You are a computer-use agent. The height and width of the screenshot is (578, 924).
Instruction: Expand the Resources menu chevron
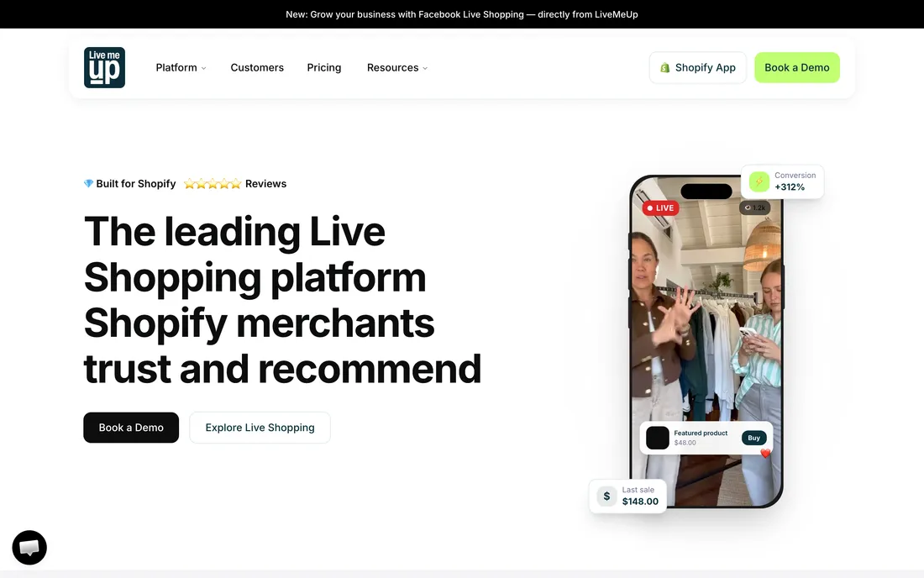click(x=425, y=68)
